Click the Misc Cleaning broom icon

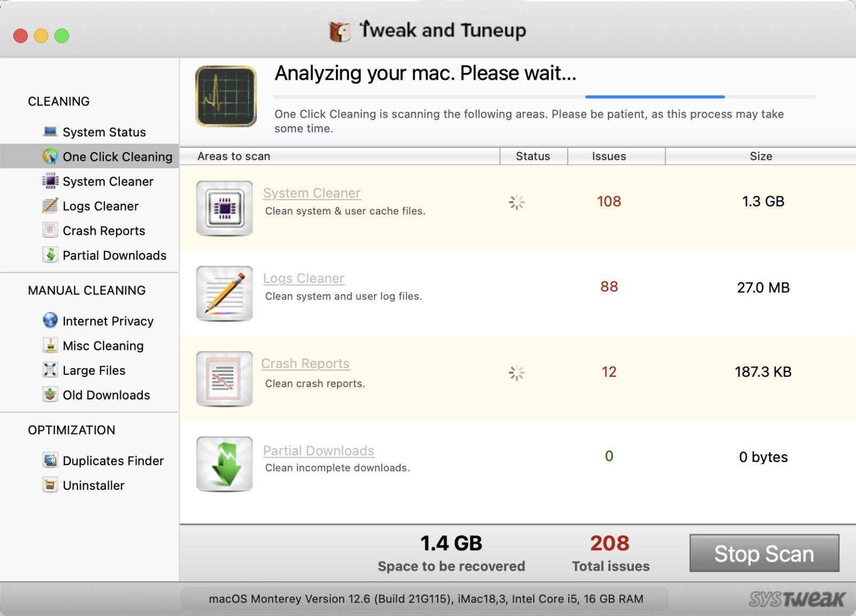50,345
